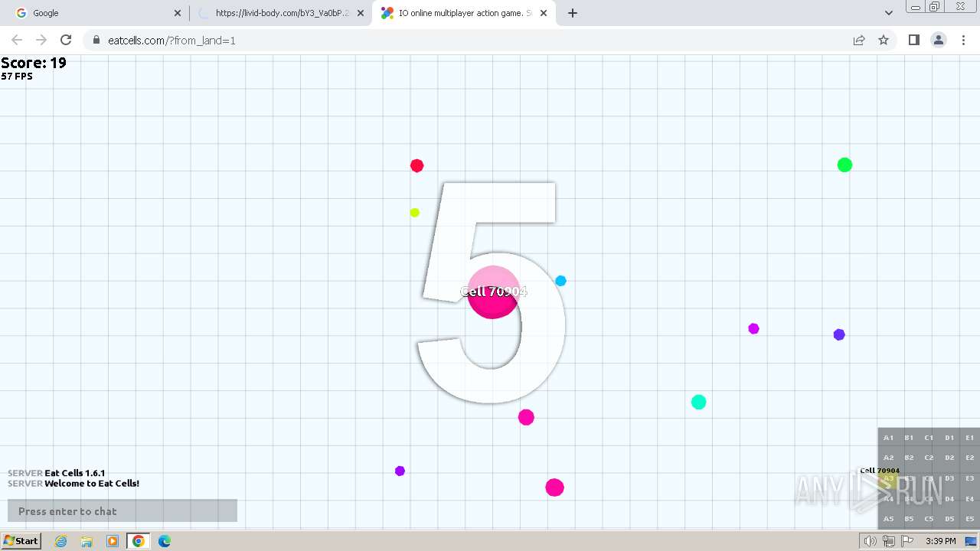
Task: Share this page using the share icon
Action: [x=859, y=40]
